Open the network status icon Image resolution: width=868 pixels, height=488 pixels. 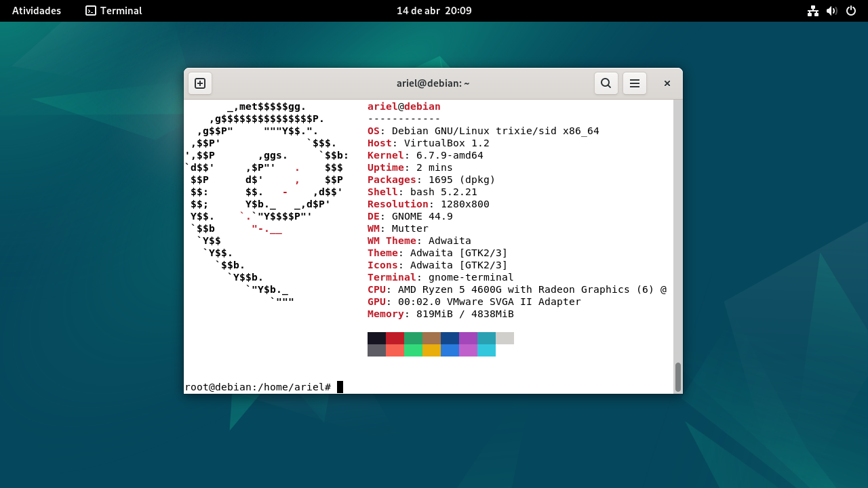[x=813, y=11]
